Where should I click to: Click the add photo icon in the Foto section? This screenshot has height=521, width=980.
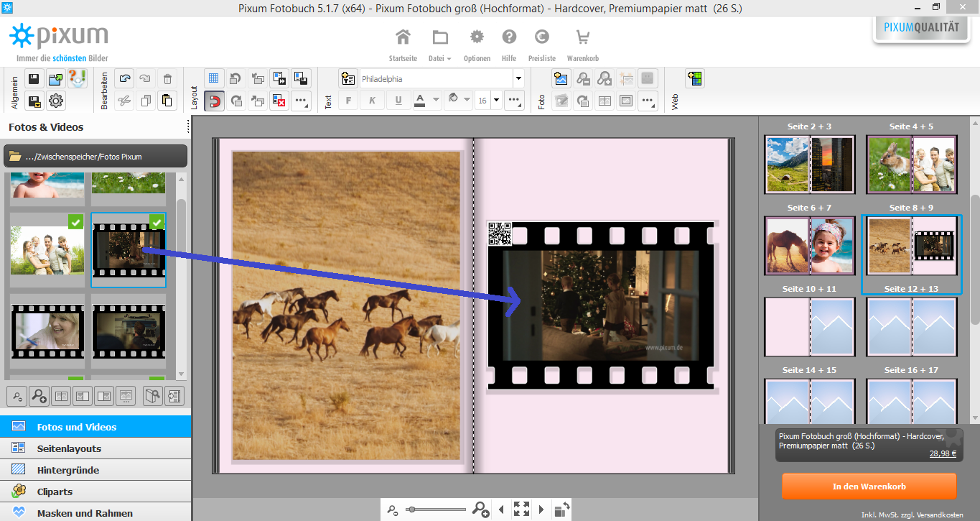click(561, 78)
